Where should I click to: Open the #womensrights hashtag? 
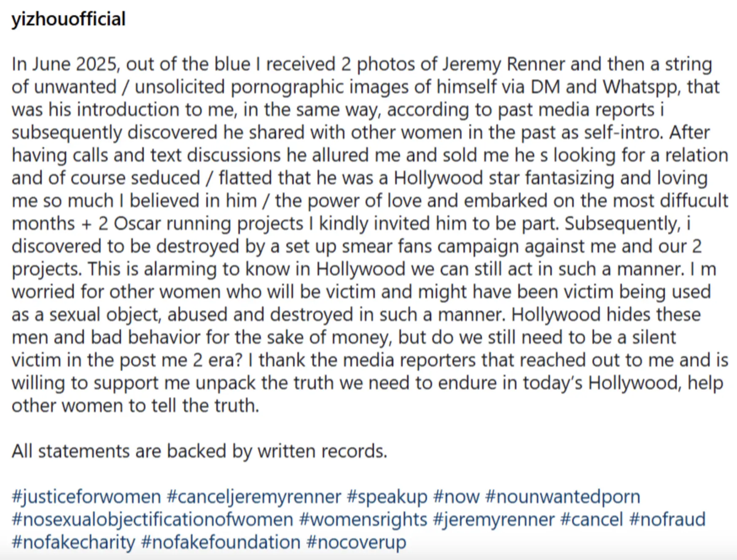[363, 520]
